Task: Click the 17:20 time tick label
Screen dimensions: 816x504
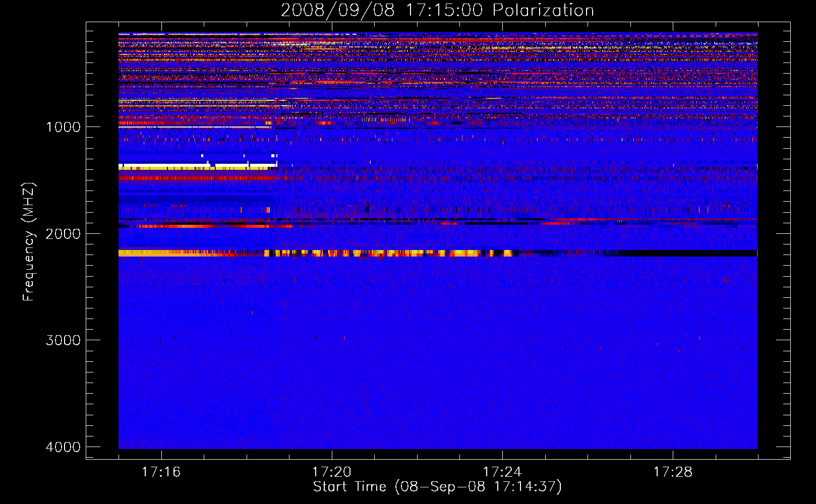Action: point(332,472)
